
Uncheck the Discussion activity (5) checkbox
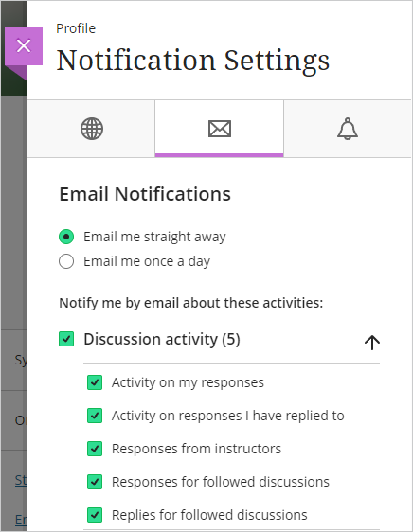click(66, 339)
